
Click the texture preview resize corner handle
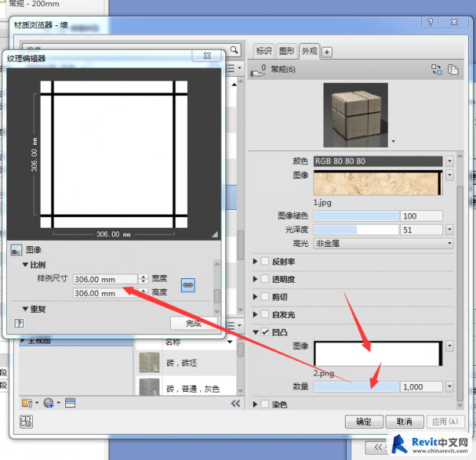point(215,234)
